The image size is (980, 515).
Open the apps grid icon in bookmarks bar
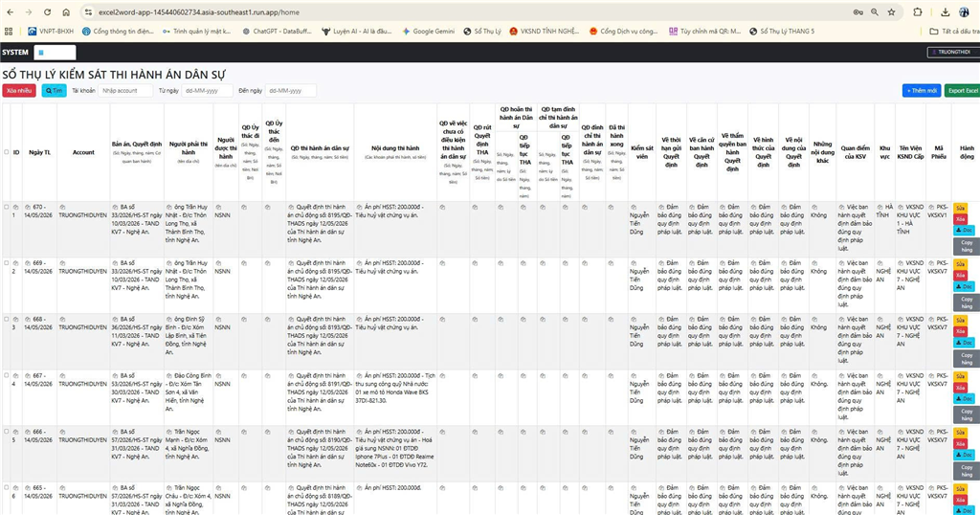pyautogui.click(x=8, y=31)
